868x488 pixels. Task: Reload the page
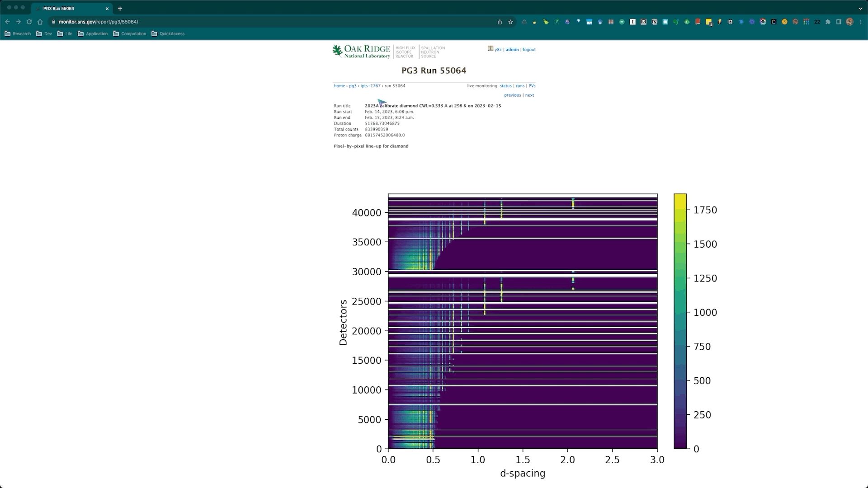click(x=29, y=22)
